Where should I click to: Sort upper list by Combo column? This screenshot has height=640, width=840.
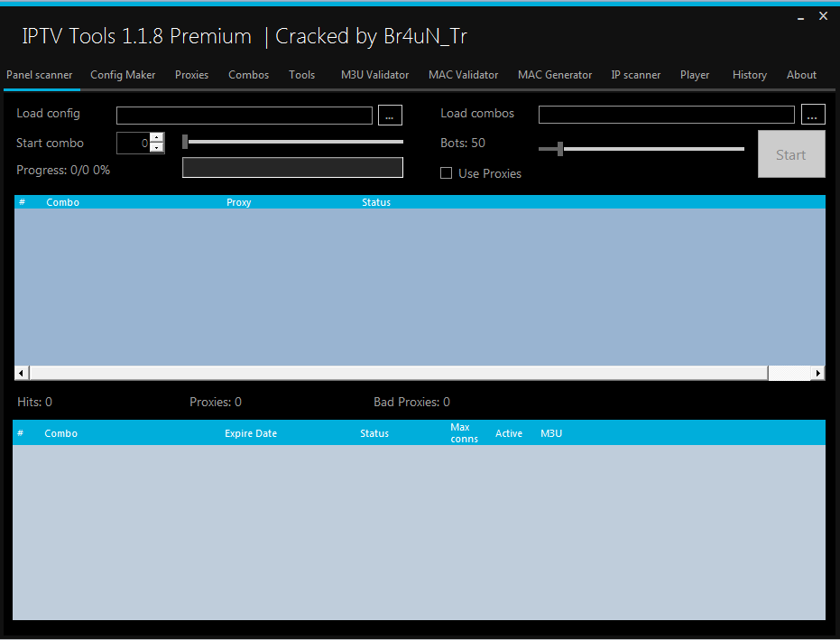pyautogui.click(x=62, y=202)
